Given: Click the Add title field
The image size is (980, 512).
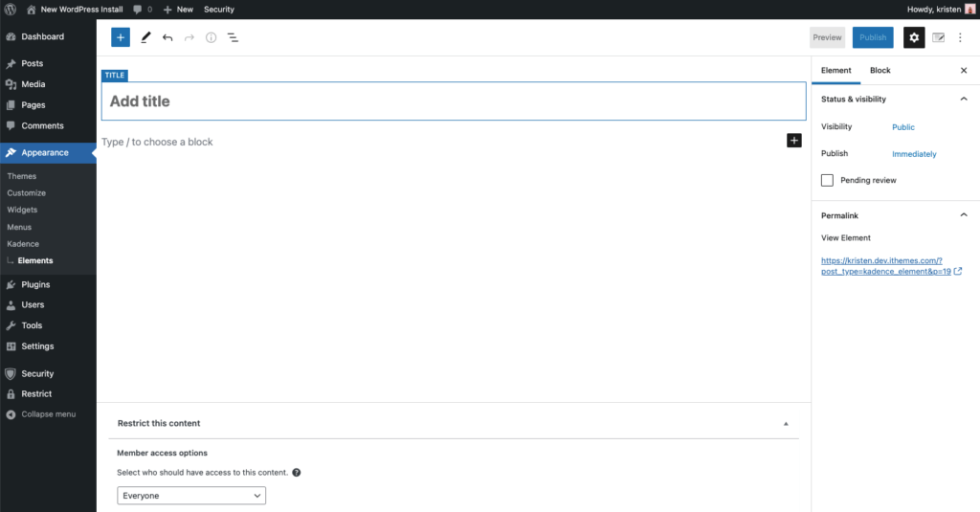Looking at the screenshot, I should point(454,101).
